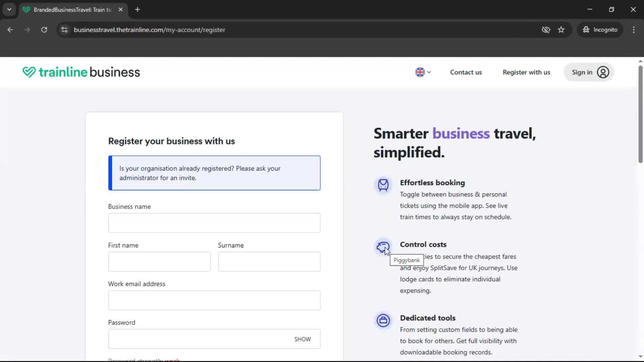Click the Effortless booking train icon

[x=383, y=185]
